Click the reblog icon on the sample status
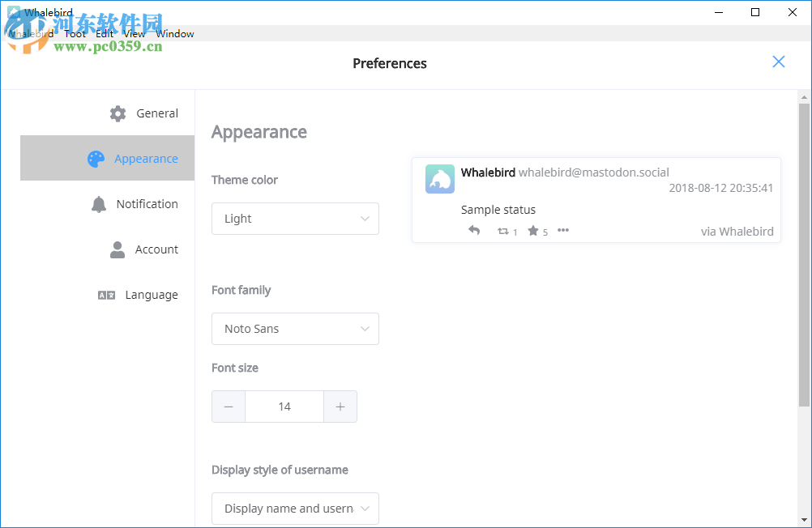The width and height of the screenshot is (812, 528). tap(504, 230)
